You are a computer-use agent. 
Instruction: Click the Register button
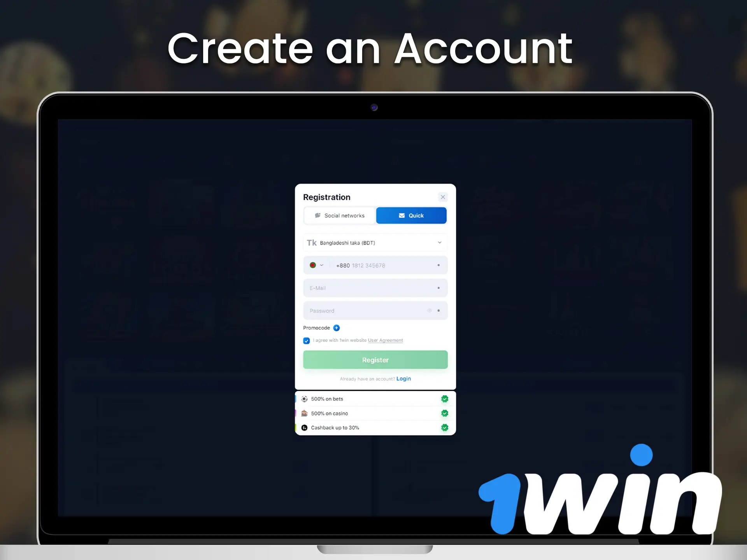tap(375, 360)
